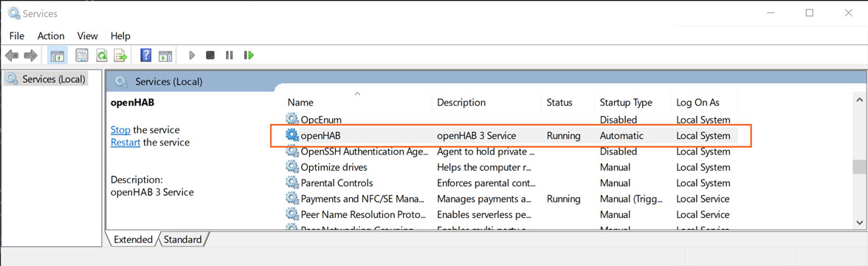Viewport: 868px width, 266px height.
Task: Click the Restart Service toolbar icon
Action: pos(249,55)
